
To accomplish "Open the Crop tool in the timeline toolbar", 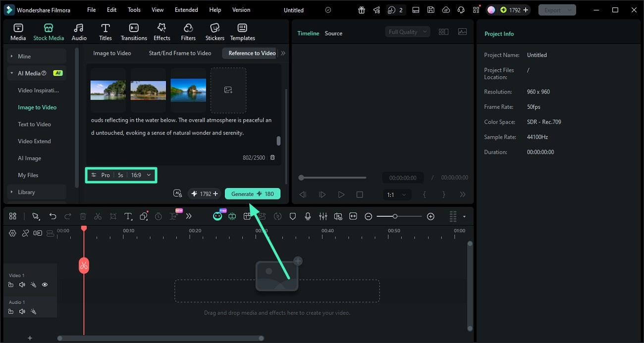I will [113, 216].
